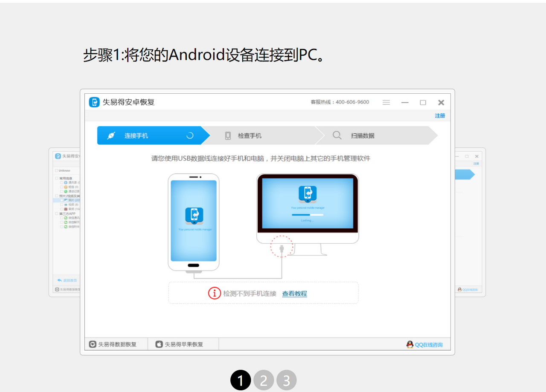Click the 注册 registration link

click(x=440, y=115)
